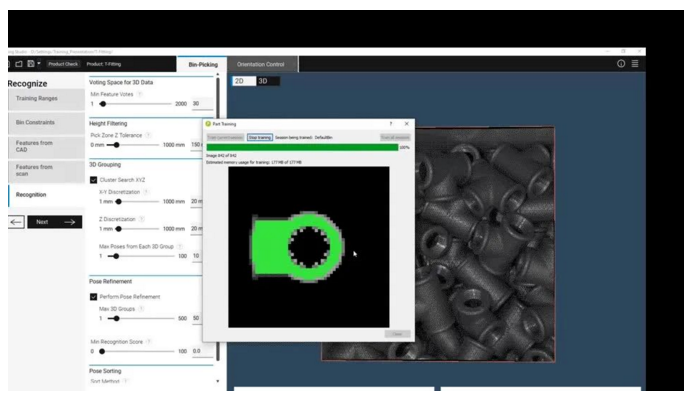Disable Perform Pose Refinement checkbox

(x=93, y=297)
